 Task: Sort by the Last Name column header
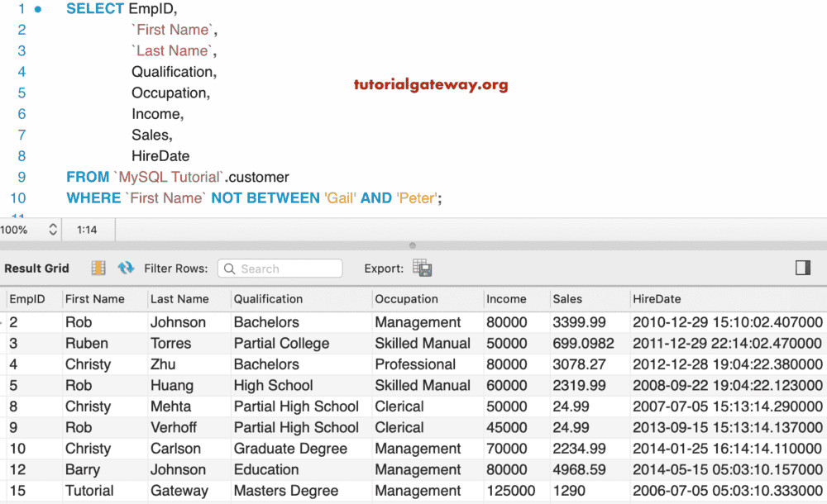coord(179,299)
